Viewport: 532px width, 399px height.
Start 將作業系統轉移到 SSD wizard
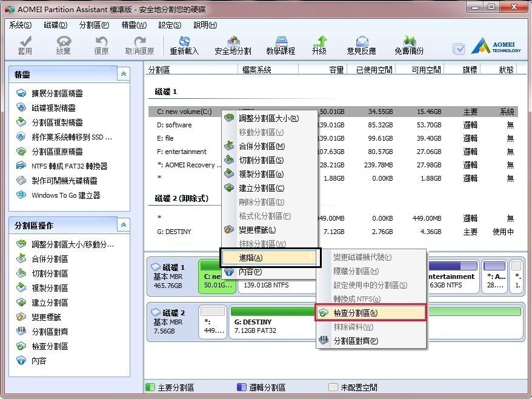coord(64,137)
